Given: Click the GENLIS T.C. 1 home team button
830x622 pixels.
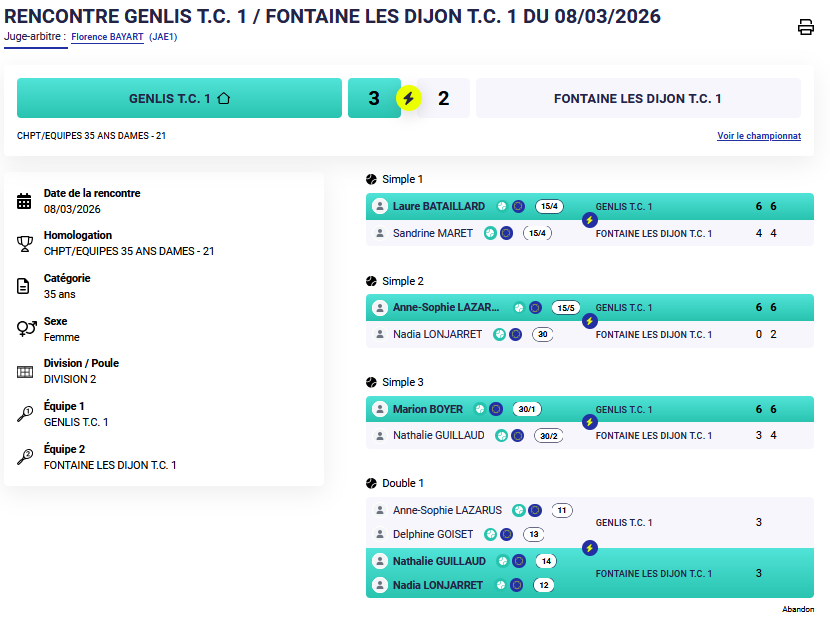Looking at the screenshot, I should click(180, 99).
